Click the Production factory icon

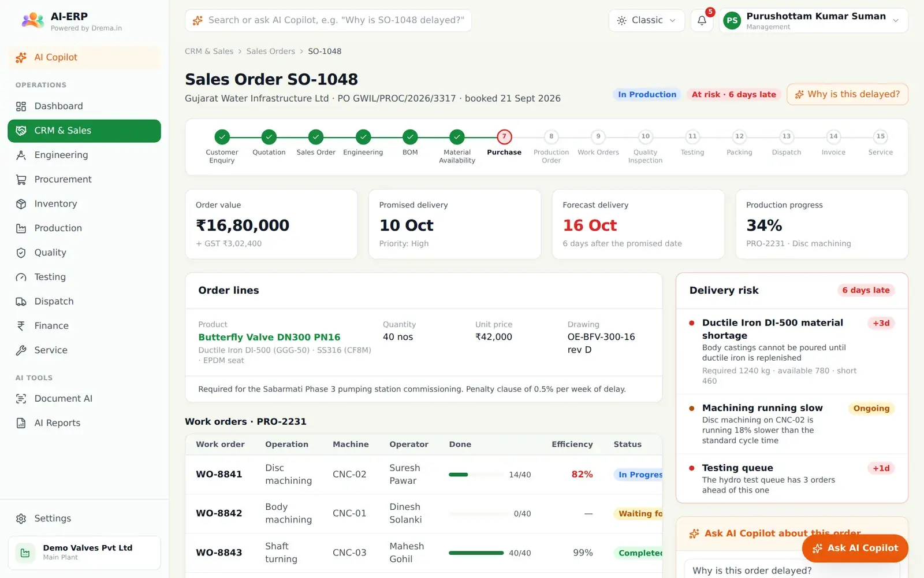[x=21, y=228]
